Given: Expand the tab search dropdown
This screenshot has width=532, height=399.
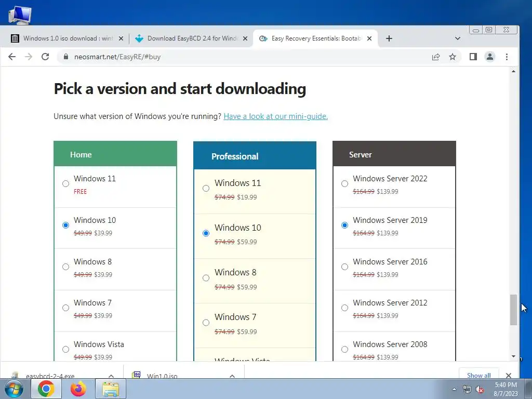Looking at the screenshot, I should click(458, 38).
